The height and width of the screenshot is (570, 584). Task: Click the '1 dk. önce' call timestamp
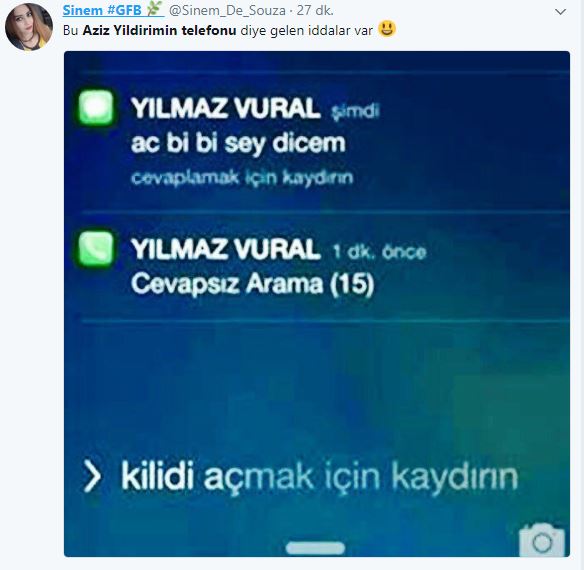[379, 252]
